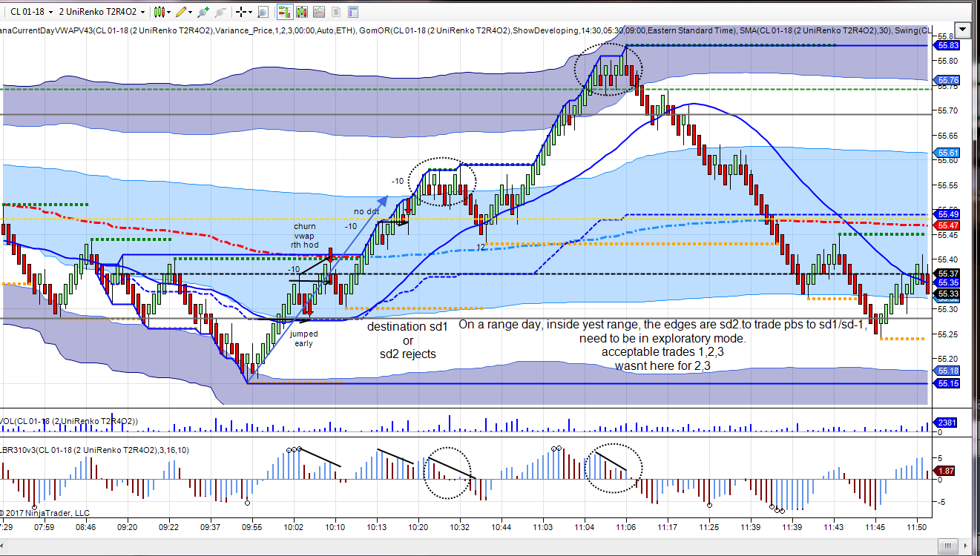Screen dimensions: 980x556
Task: Open the Strategies dollar-sign icon
Action: 335,12
